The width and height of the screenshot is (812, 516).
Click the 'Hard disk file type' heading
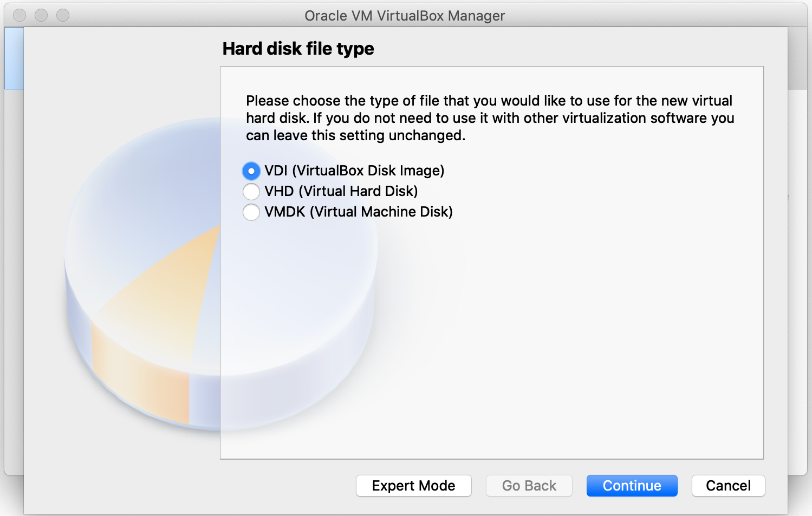[298, 49]
